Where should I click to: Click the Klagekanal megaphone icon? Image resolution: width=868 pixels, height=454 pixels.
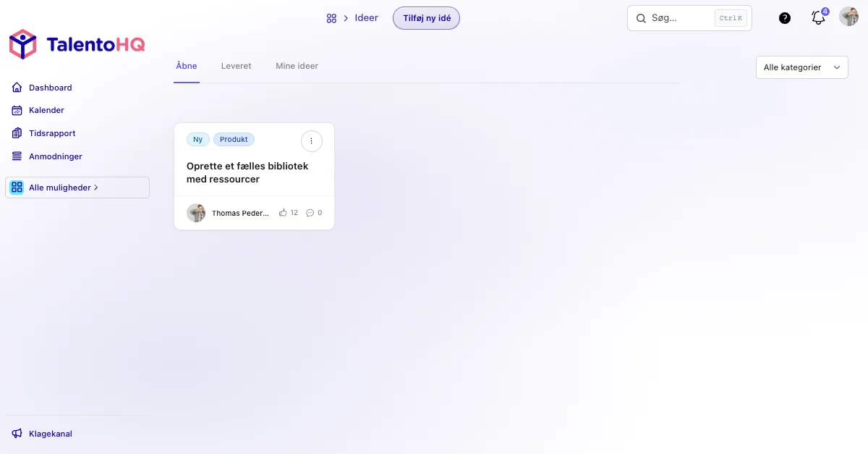[17, 434]
